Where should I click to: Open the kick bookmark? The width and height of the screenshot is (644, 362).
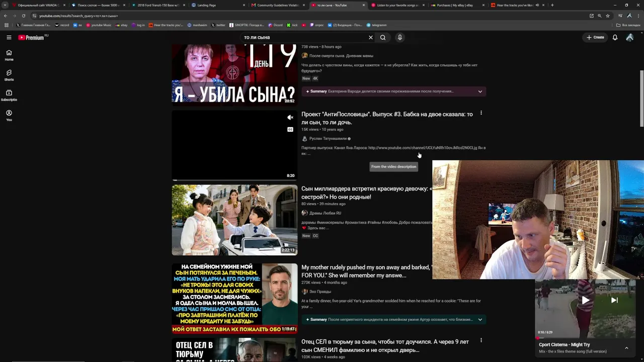tap(292, 25)
